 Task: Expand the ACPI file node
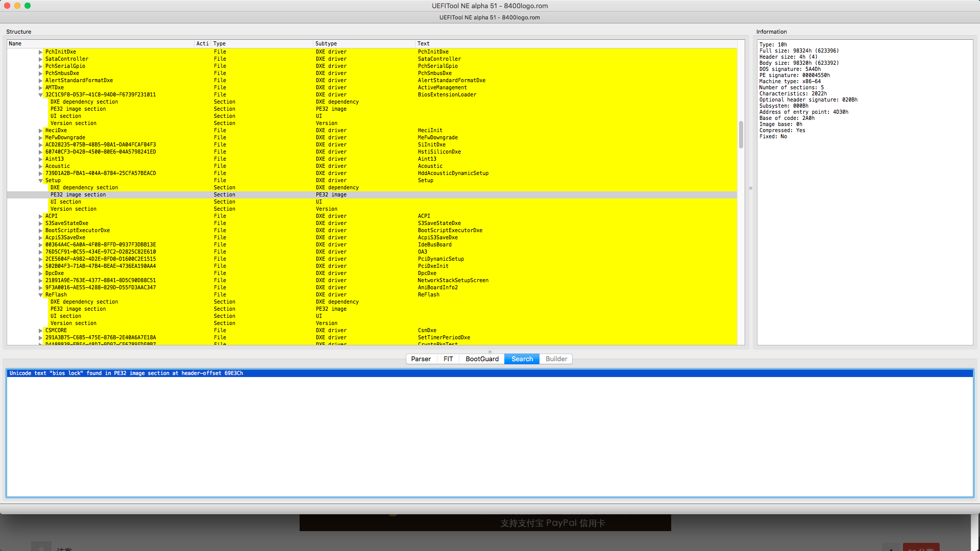tap(40, 216)
